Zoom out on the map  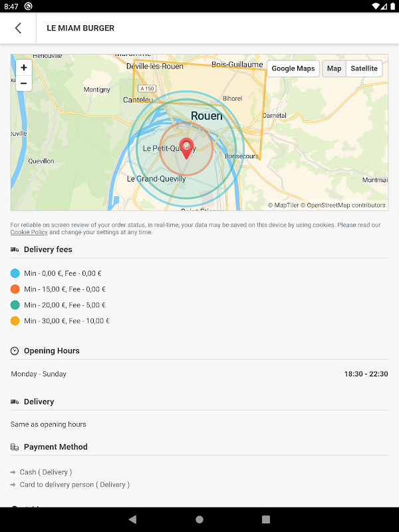coord(24,83)
